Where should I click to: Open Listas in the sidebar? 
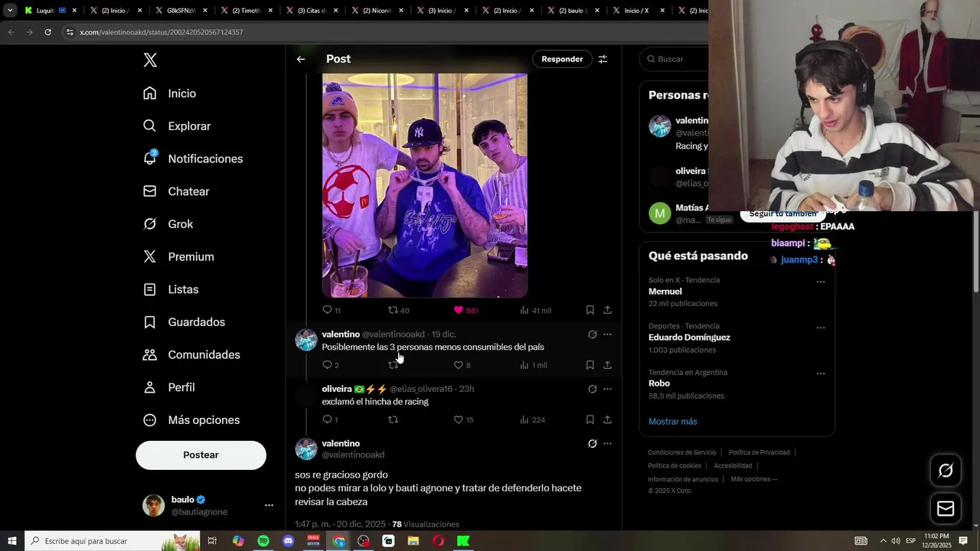pyautogui.click(x=171, y=289)
